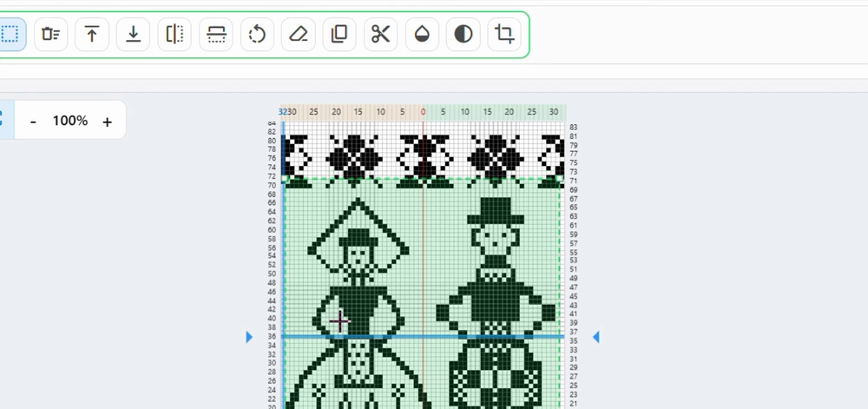
Task: Click the delete rows trash icon
Action: click(x=51, y=35)
